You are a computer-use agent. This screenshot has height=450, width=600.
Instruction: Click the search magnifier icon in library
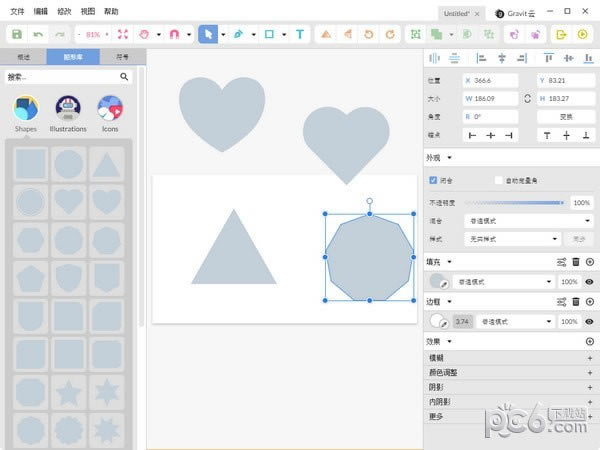click(x=125, y=76)
